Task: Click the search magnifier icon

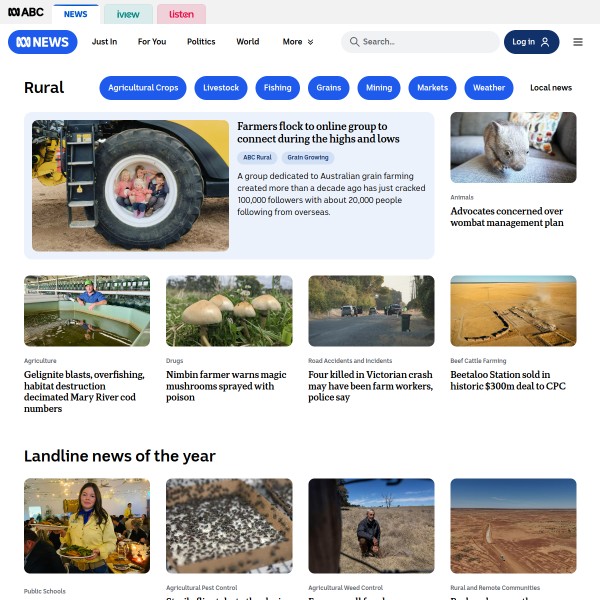Action: (x=354, y=42)
